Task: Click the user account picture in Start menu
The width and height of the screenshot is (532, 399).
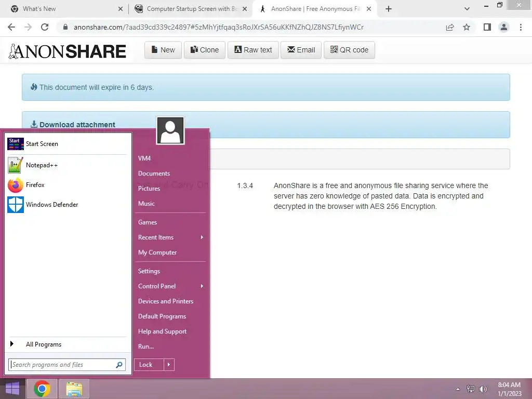Action: point(170,130)
